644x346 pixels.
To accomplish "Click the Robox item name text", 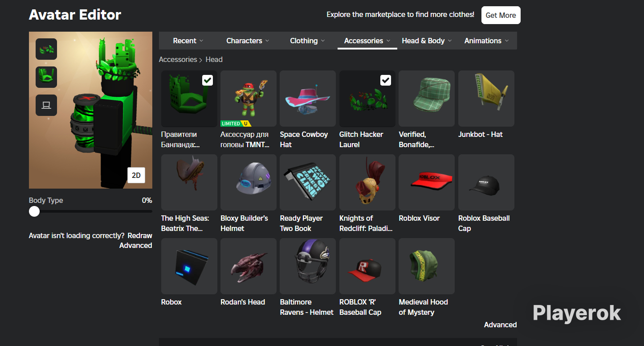I will click(171, 302).
